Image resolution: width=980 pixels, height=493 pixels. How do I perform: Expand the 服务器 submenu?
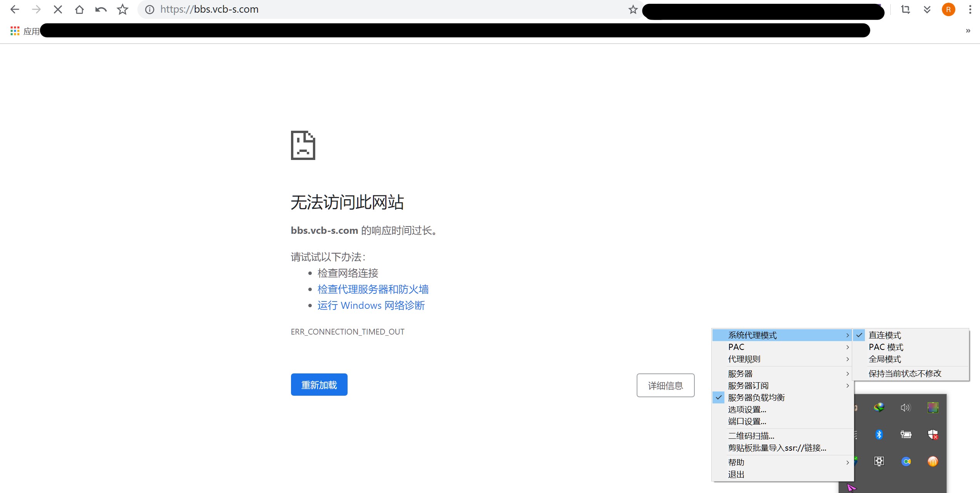[782, 373]
